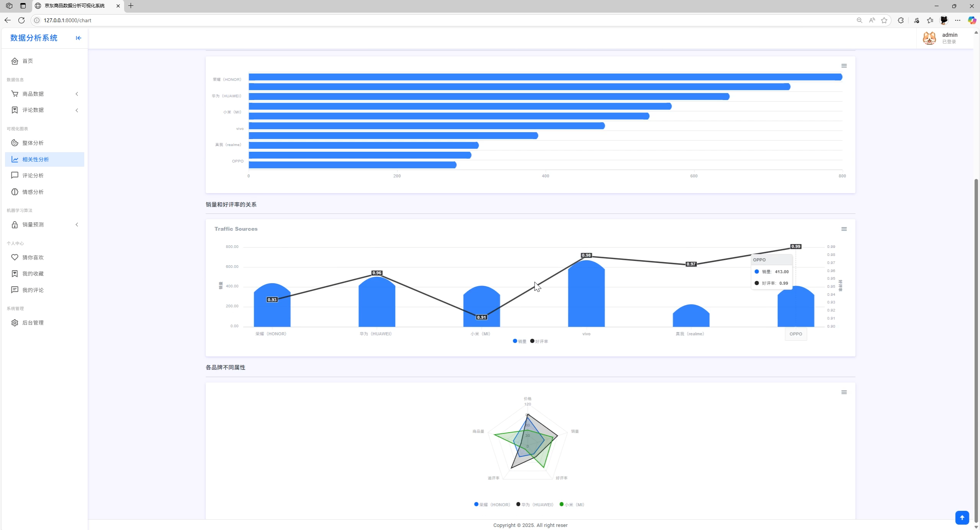Viewport: 980px width, 530px height.
Task: Expand 评论数据 submenu chevron
Action: point(77,110)
